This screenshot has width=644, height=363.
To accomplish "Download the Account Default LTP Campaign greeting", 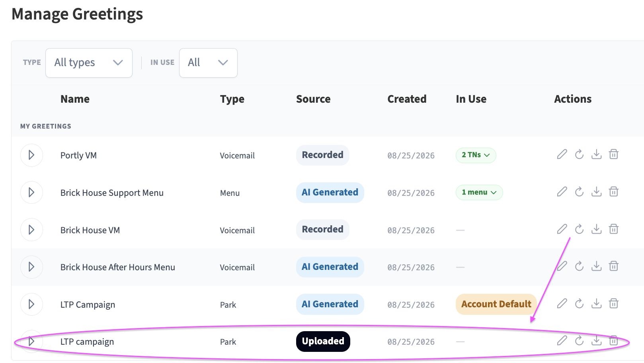I will click(x=596, y=304).
